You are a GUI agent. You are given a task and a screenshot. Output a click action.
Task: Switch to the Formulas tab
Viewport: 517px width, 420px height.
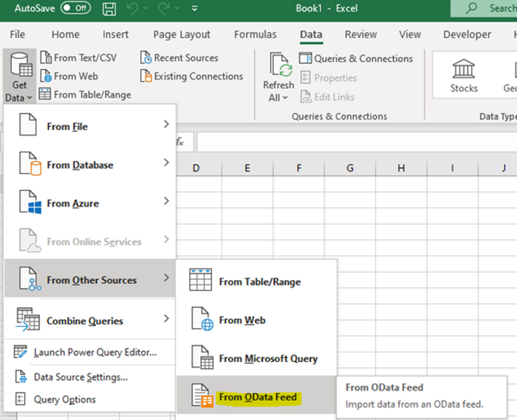point(255,34)
